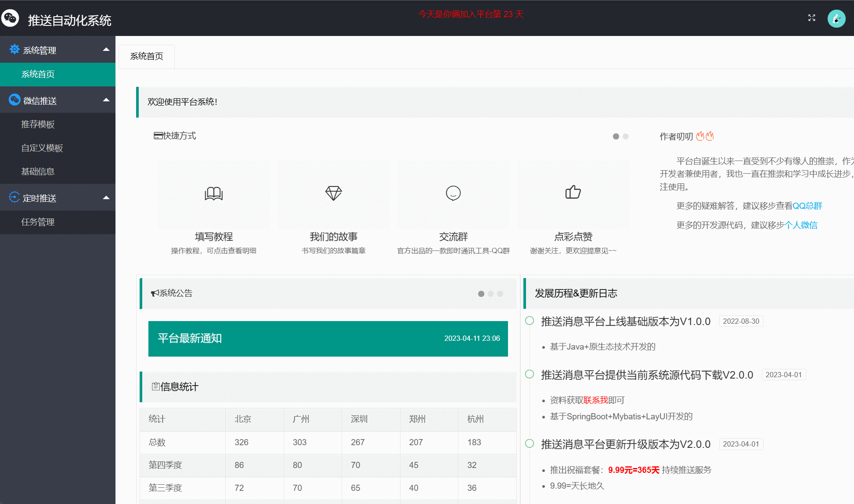This screenshot has height=504, width=854.
Task: Collapse the 系统管理 menu arrow
Action: click(106, 50)
